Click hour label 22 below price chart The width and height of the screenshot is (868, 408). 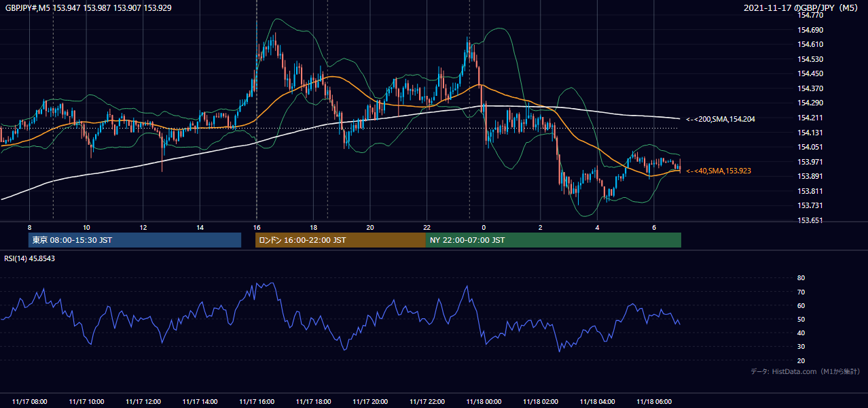(x=427, y=227)
